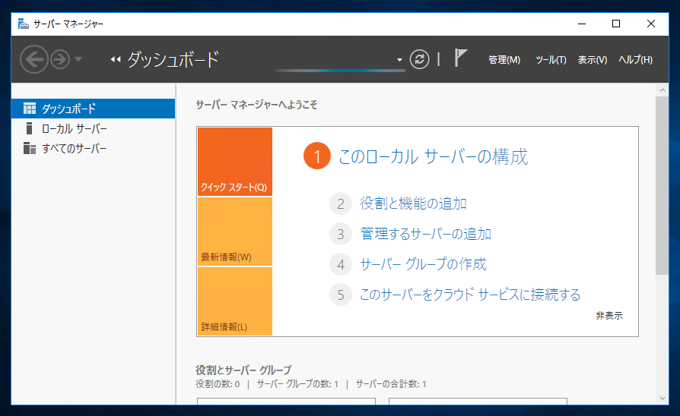Open the notifications flag icon

(x=460, y=58)
